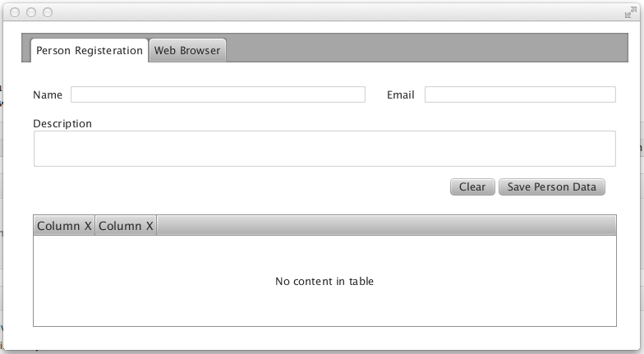Click the Name label
The height and width of the screenshot is (354, 644).
(48, 95)
